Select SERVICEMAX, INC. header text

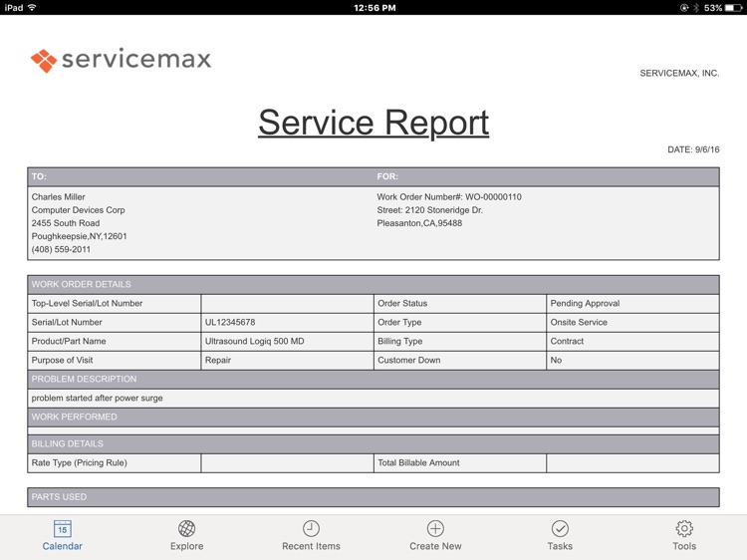679,74
